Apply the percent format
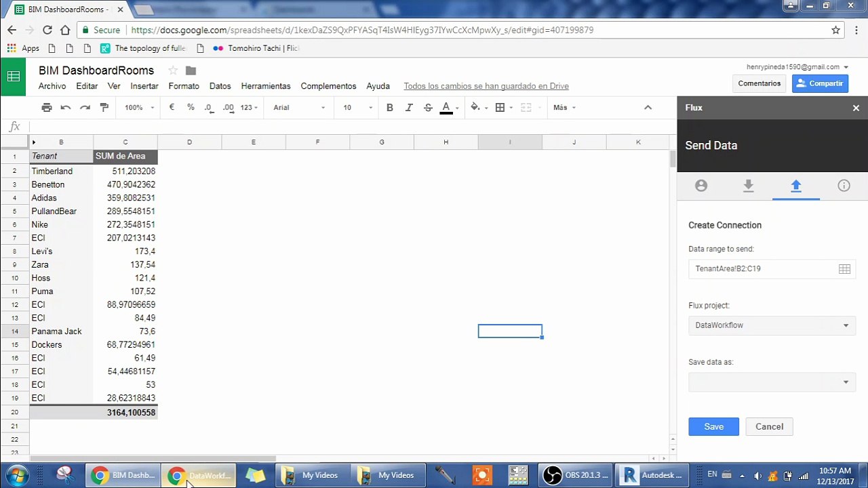 [x=191, y=107]
